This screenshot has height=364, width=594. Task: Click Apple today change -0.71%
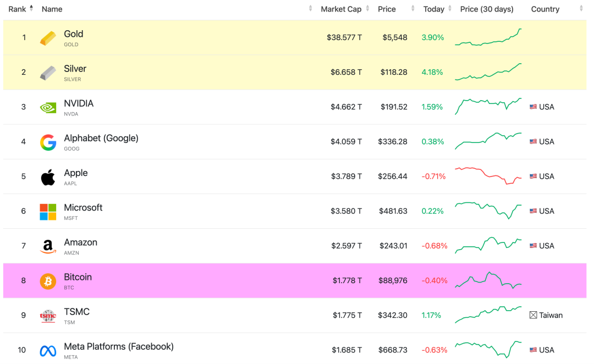434,177
